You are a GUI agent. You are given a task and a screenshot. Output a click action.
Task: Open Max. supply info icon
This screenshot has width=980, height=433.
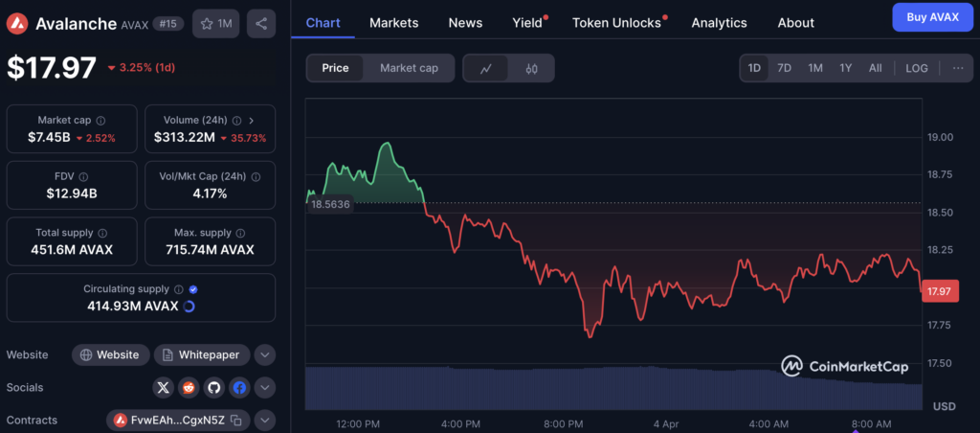(240, 233)
